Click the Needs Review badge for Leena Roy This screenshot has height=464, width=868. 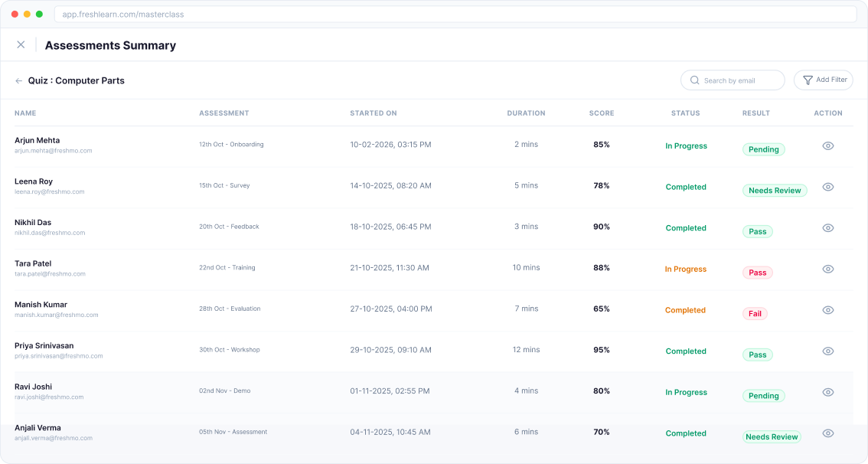[775, 190]
